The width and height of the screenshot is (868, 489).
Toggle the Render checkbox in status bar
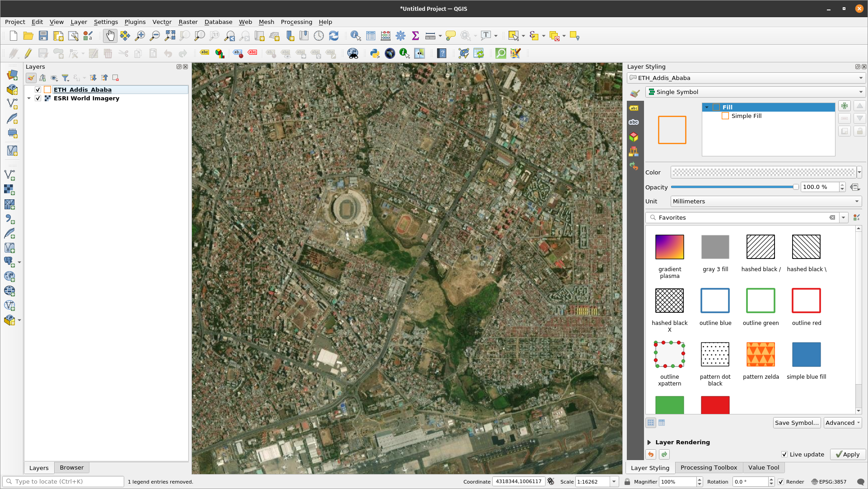pyautogui.click(x=781, y=482)
